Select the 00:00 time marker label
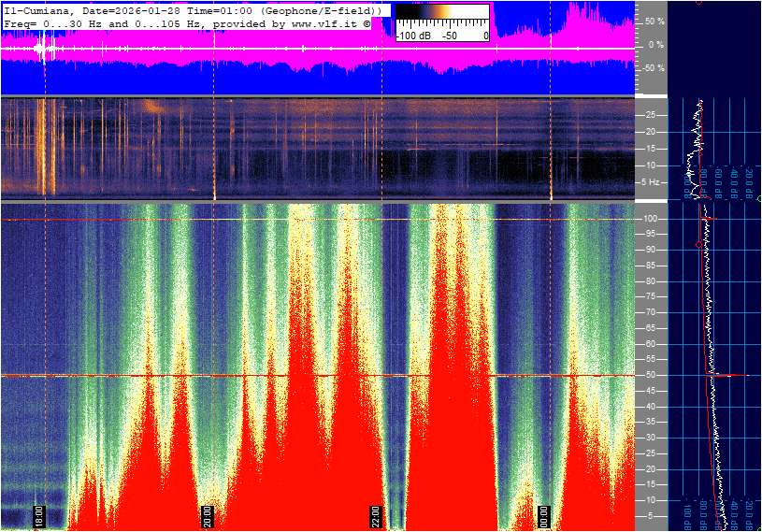The image size is (762, 532). tap(543, 516)
